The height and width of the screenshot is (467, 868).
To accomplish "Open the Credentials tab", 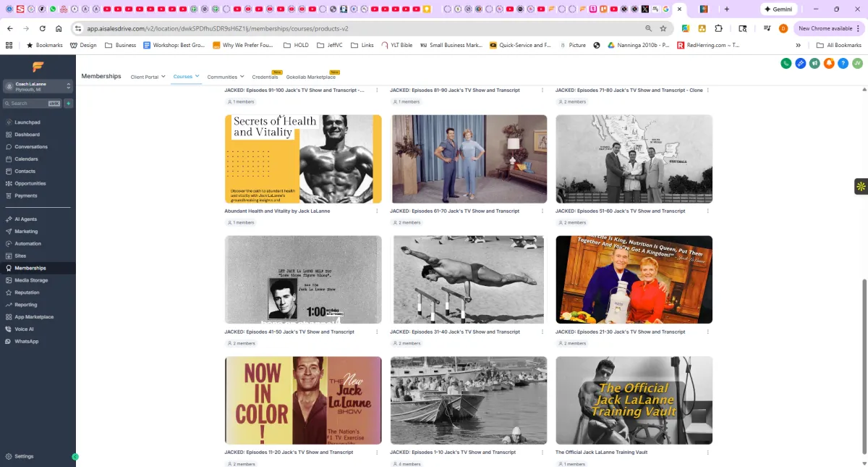I will point(265,77).
